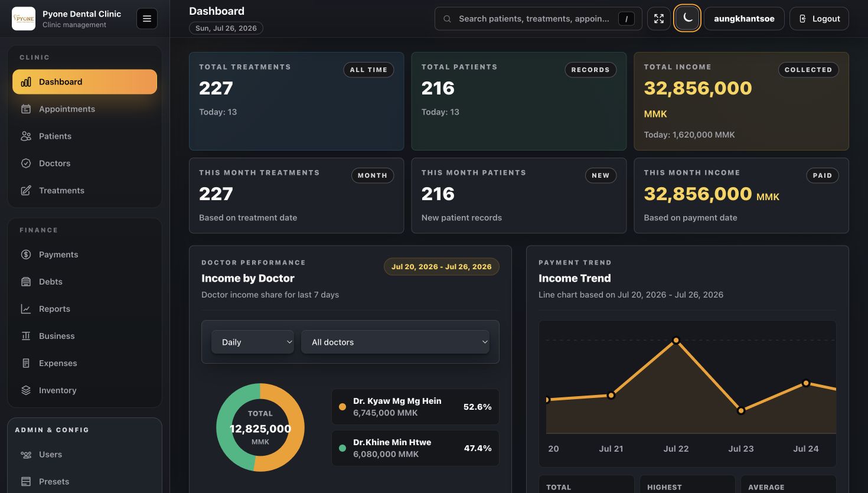Image resolution: width=868 pixels, height=493 pixels.
Task: Click the Expenses receipt icon
Action: [26, 363]
